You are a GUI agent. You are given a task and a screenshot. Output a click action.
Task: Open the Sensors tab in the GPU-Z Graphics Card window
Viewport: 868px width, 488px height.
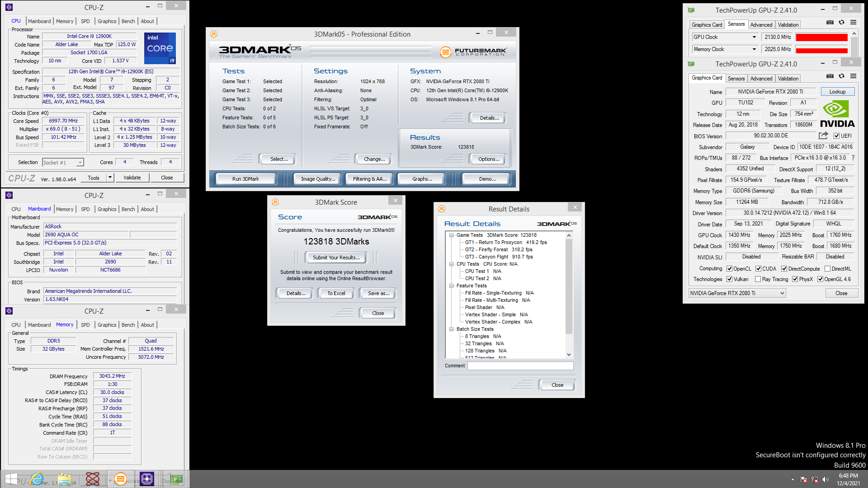click(736, 79)
